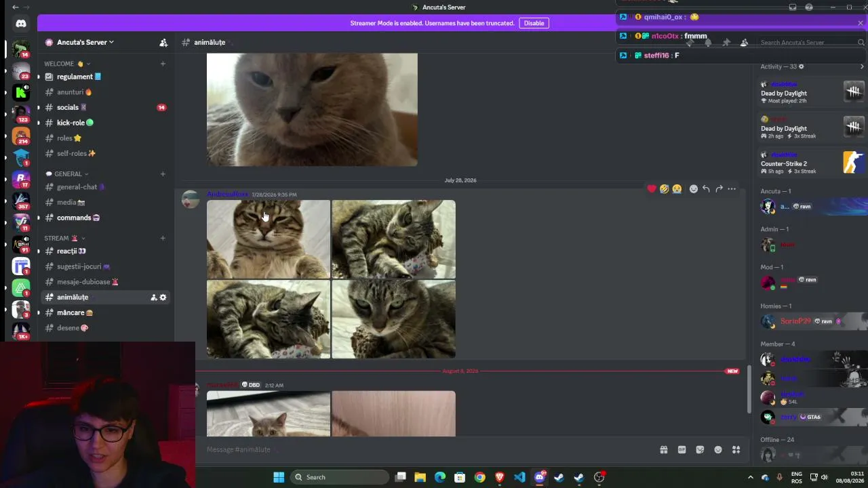The width and height of the screenshot is (868, 488).
Task: Add crying emoji reaction to message
Action: (677, 189)
